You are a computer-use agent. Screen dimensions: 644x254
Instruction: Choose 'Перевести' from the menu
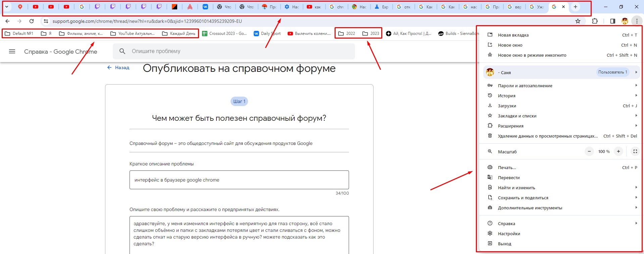click(x=562, y=177)
